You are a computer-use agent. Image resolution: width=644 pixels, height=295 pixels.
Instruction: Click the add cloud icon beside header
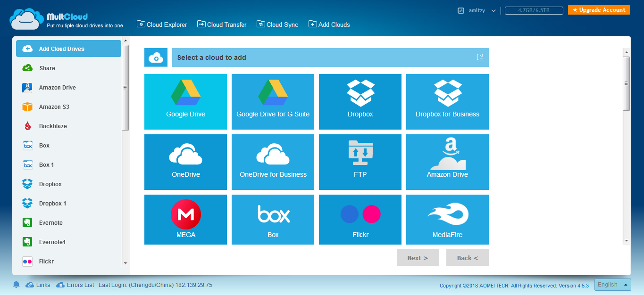156,57
